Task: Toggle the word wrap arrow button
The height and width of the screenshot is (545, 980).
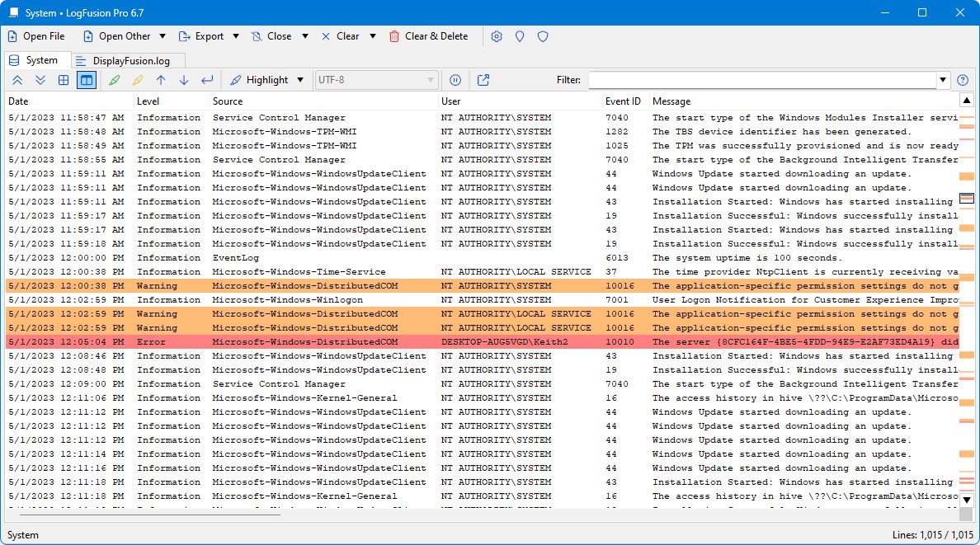Action: [x=207, y=80]
